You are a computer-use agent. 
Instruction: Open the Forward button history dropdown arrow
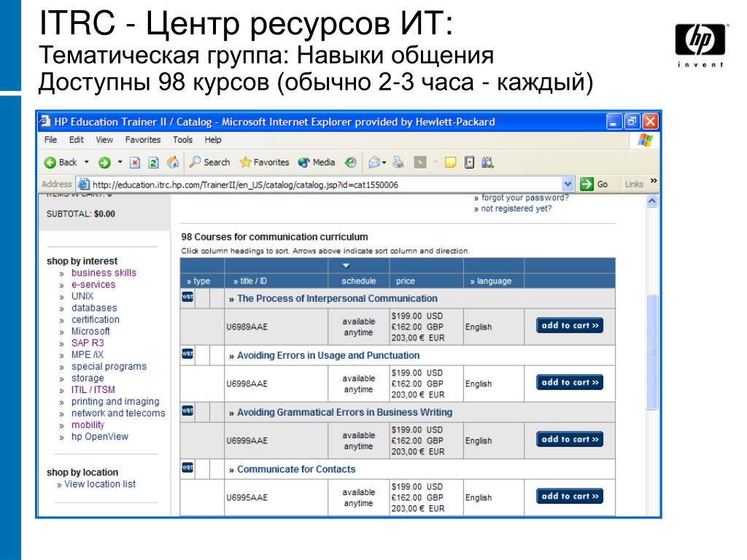(x=120, y=163)
